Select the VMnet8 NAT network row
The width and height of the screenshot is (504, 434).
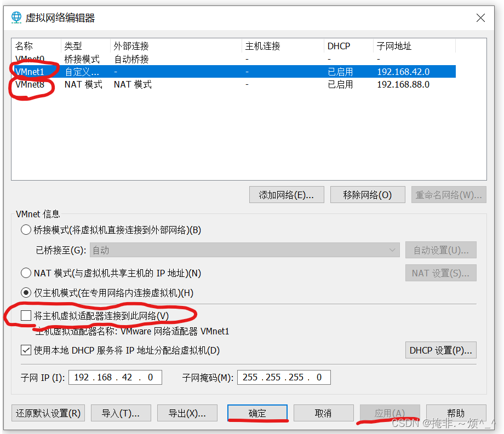(234, 84)
